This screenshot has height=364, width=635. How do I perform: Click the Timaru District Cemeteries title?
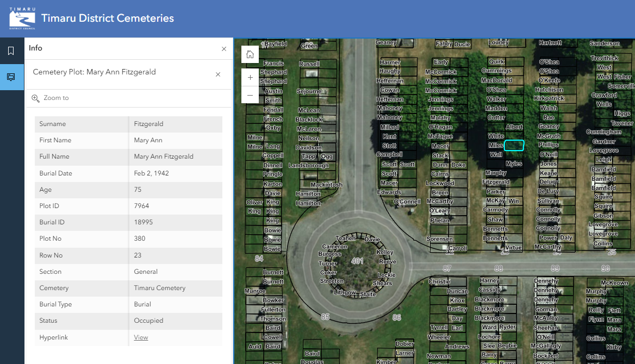pos(108,18)
